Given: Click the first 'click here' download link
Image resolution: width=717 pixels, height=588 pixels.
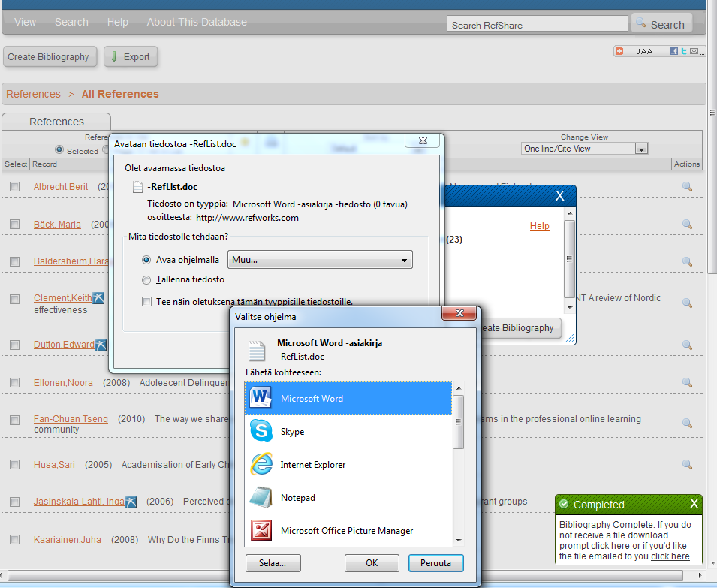Looking at the screenshot, I should (x=610, y=546).
